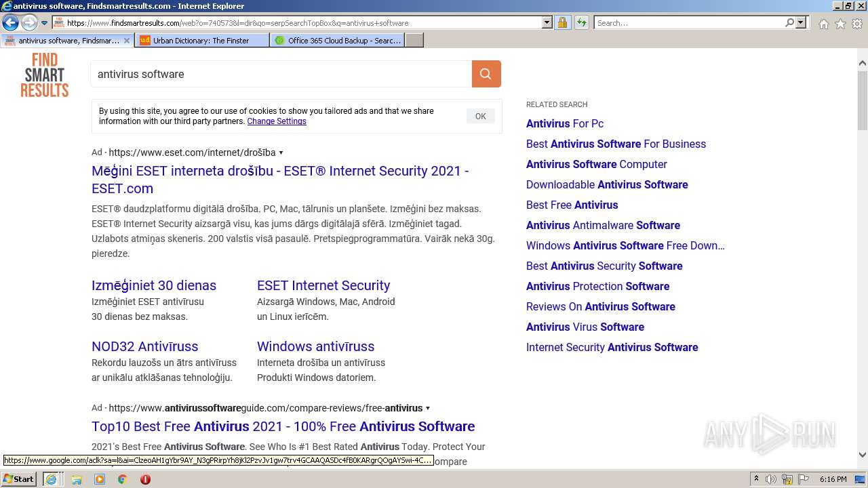Click the red Opera-style taskbar icon
The height and width of the screenshot is (488, 868).
click(145, 479)
